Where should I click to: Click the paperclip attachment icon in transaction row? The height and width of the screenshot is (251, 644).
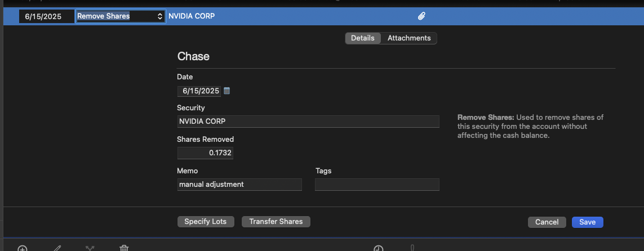tap(421, 16)
